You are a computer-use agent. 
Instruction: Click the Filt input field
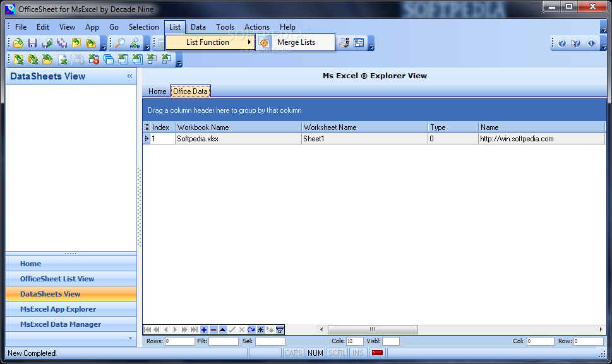(223, 341)
